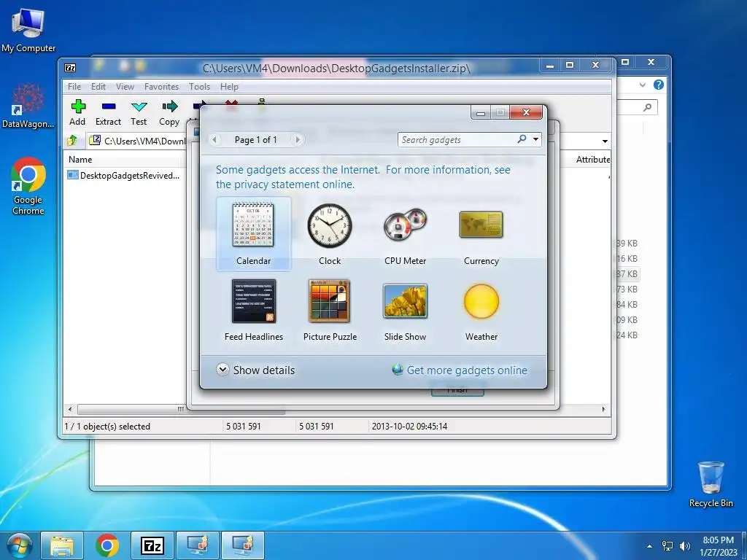The height and width of the screenshot is (560, 747).
Task: Click the date 2013-10-02 in status bar
Action: pyautogui.click(x=409, y=426)
